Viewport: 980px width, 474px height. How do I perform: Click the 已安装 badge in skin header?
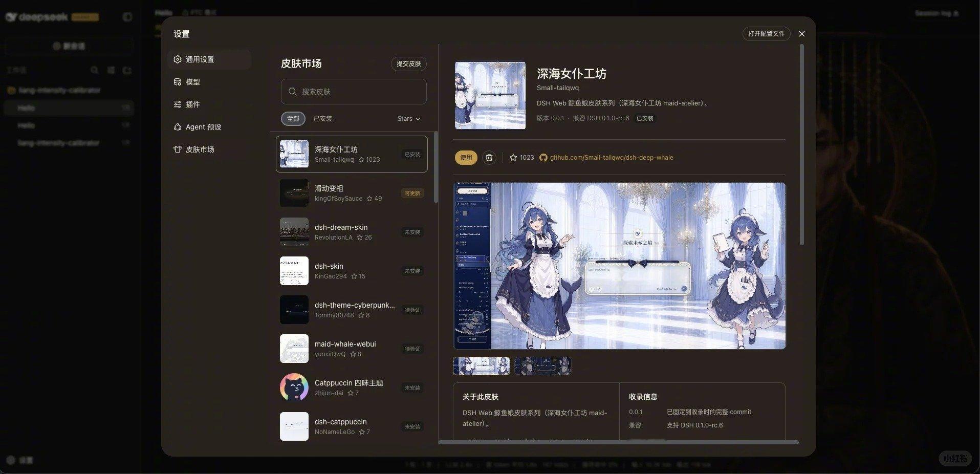click(645, 118)
